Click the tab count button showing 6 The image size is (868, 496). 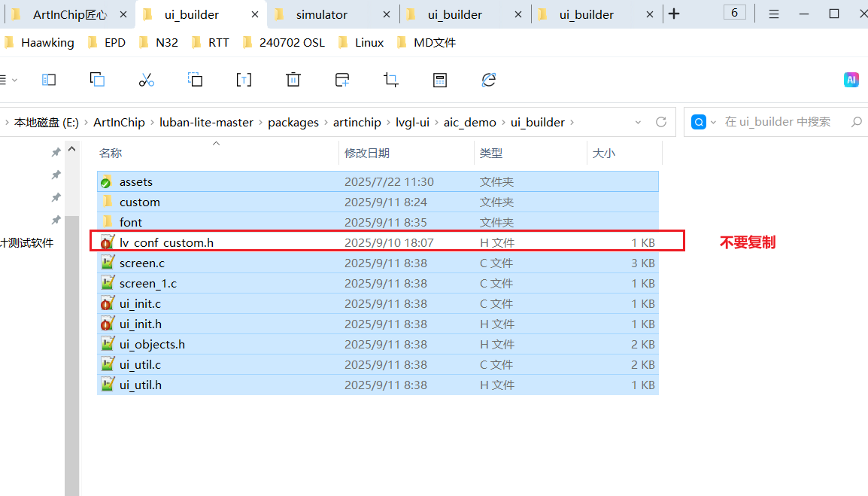(735, 13)
